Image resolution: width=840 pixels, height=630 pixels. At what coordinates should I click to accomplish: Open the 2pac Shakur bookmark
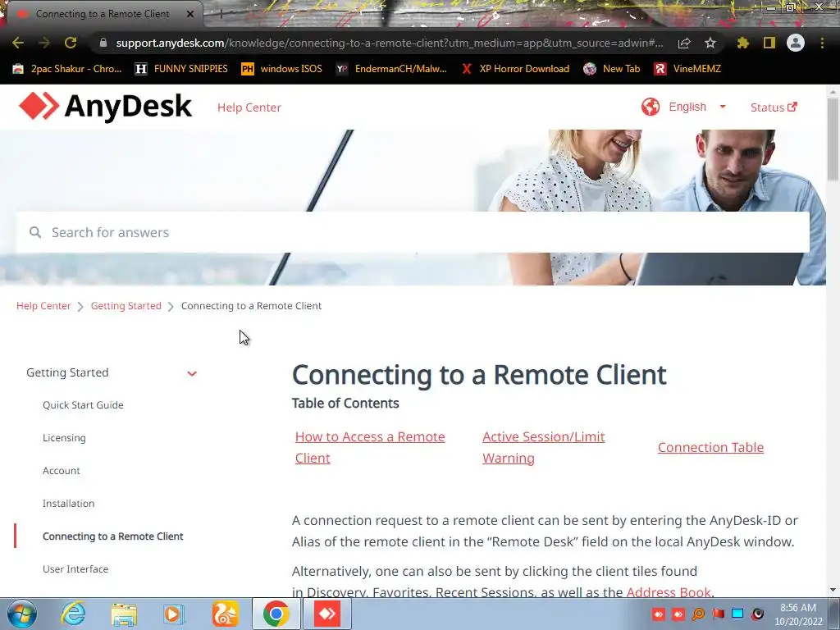[67, 69]
